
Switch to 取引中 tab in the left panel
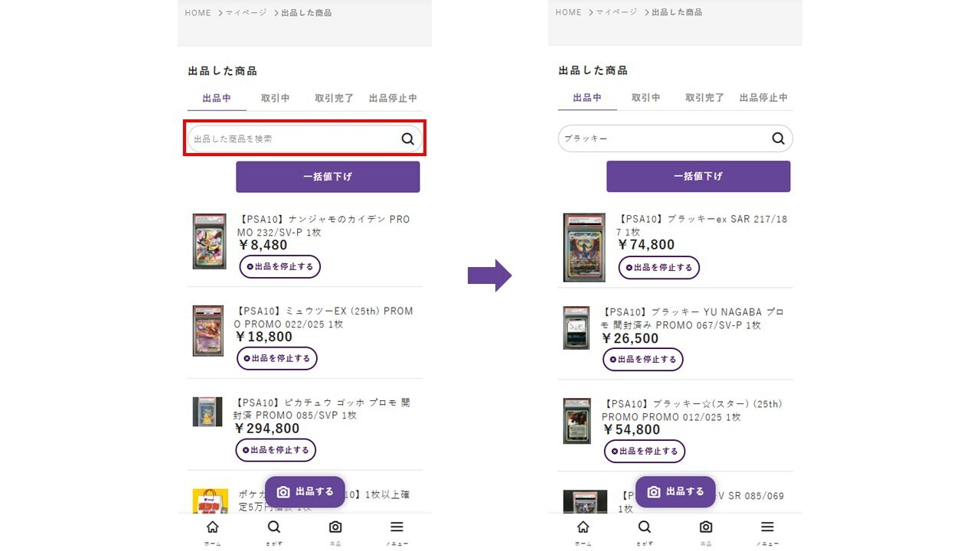[x=275, y=98]
